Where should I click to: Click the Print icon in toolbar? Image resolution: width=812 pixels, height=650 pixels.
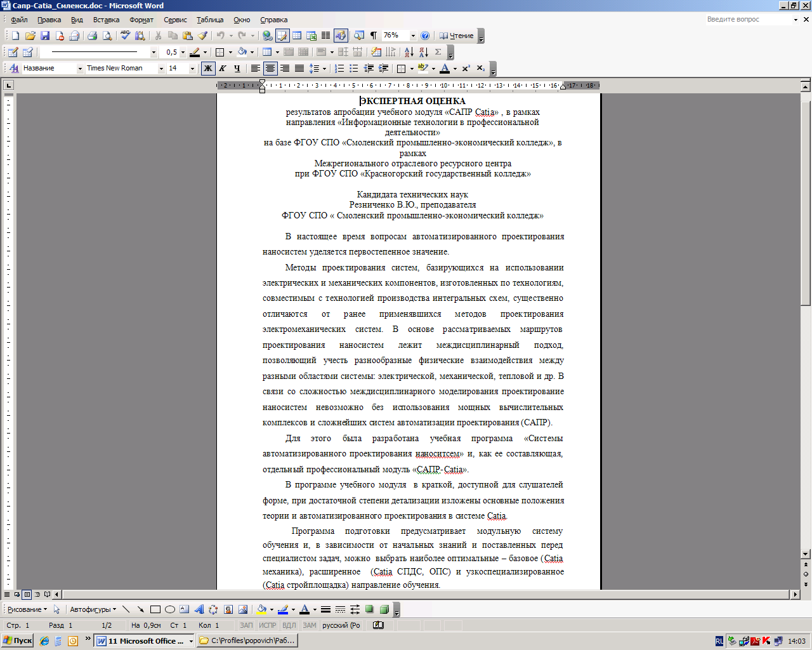point(93,36)
